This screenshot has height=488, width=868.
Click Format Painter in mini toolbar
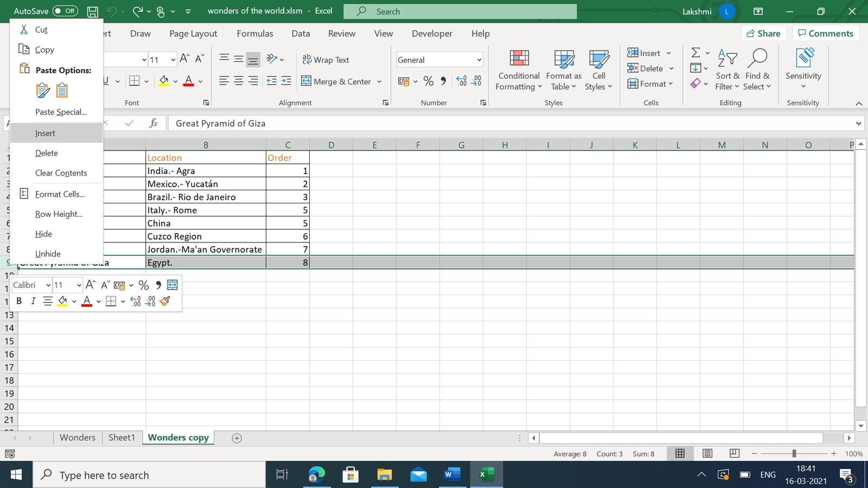tap(165, 301)
